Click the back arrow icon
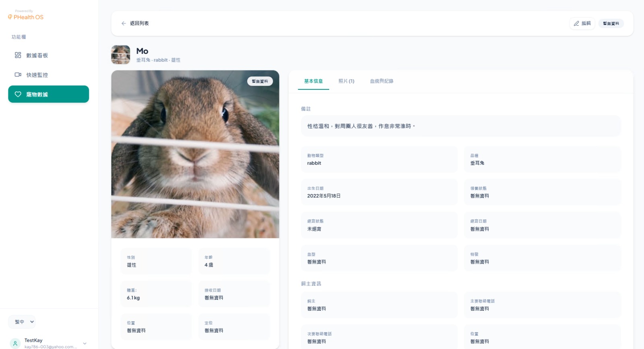The width and height of the screenshot is (644, 349). tap(124, 23)
